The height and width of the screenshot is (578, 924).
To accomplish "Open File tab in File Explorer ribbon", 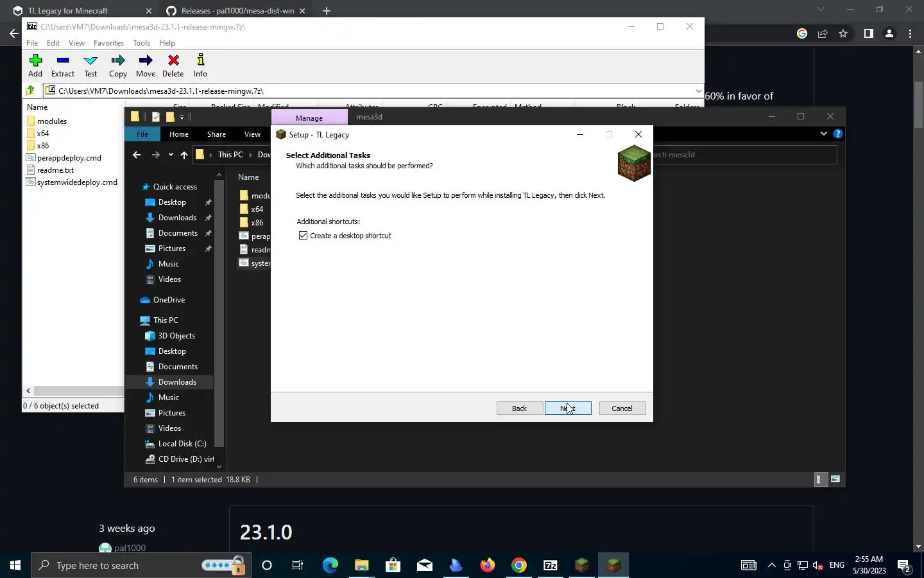I will tap(142, 134).
